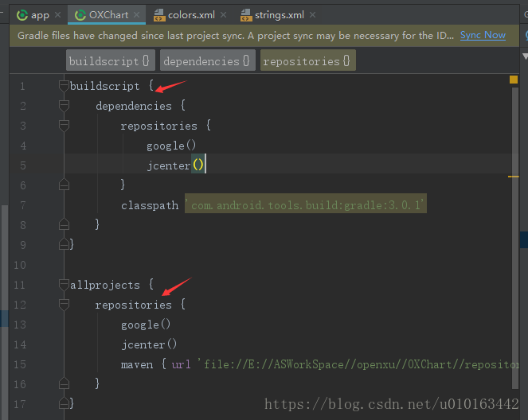Viewport: 528px width, 420px height.
Task: Click fold end marker on line 16
Action: click(x=64, y=383)
